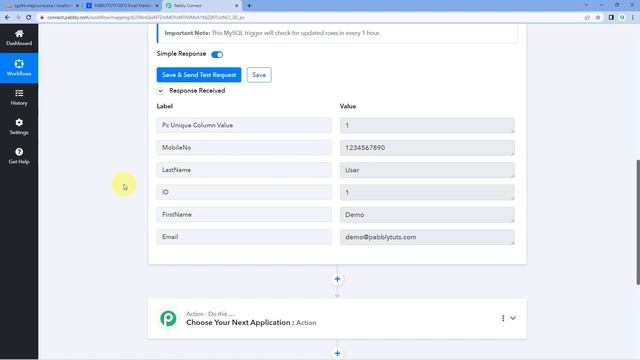Viewport: 640px width, 360px height.
Task: Click the Demo value field
Action: [x=427, y=215]
